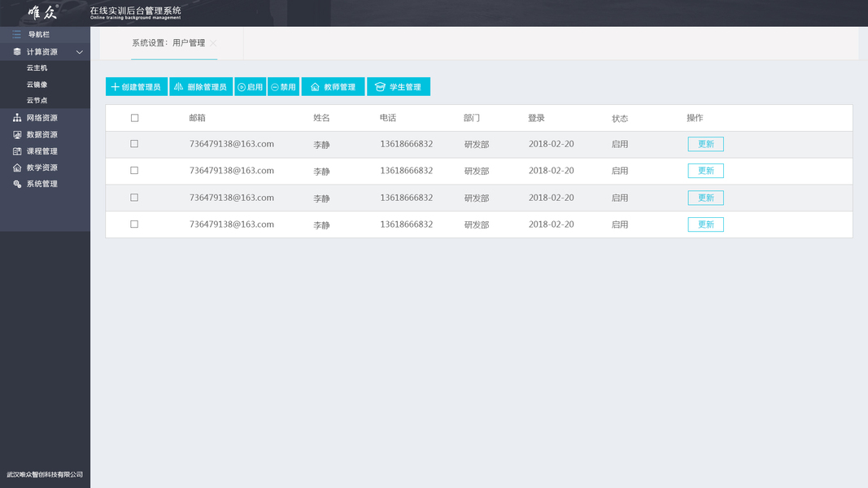The width and height of the screenshot is (868, 488).
Task: Click 创建管理员 button
Action: [136, 87]
